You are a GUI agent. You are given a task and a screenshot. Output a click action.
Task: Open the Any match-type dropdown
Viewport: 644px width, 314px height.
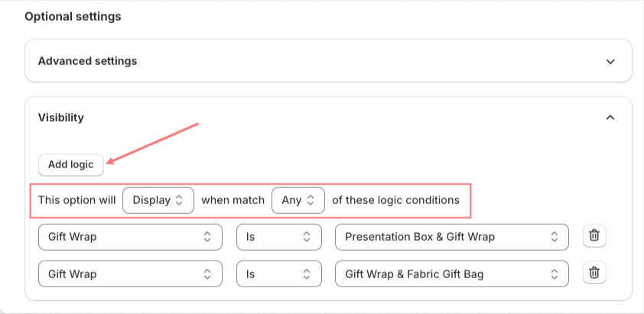(x=298, y=200)
